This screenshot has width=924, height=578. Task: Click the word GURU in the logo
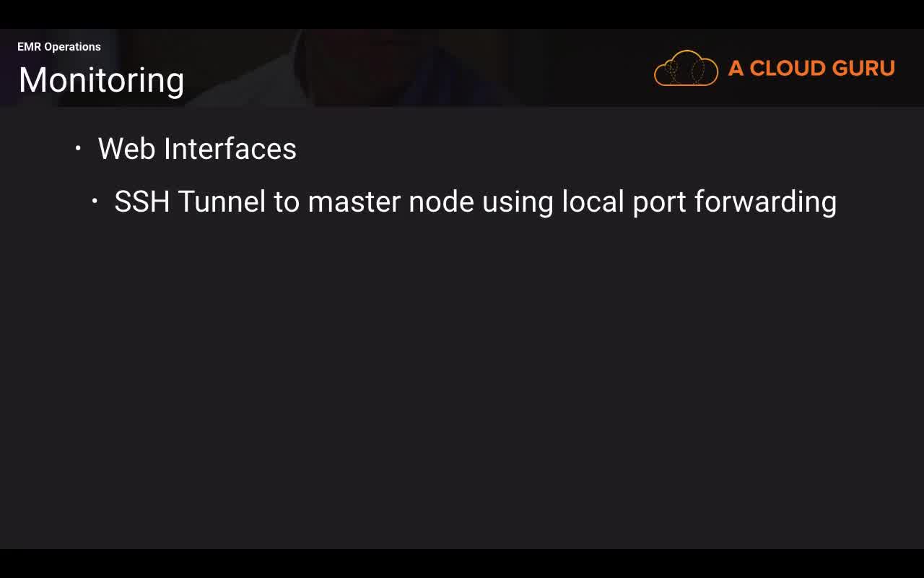(x=863, y=68)
